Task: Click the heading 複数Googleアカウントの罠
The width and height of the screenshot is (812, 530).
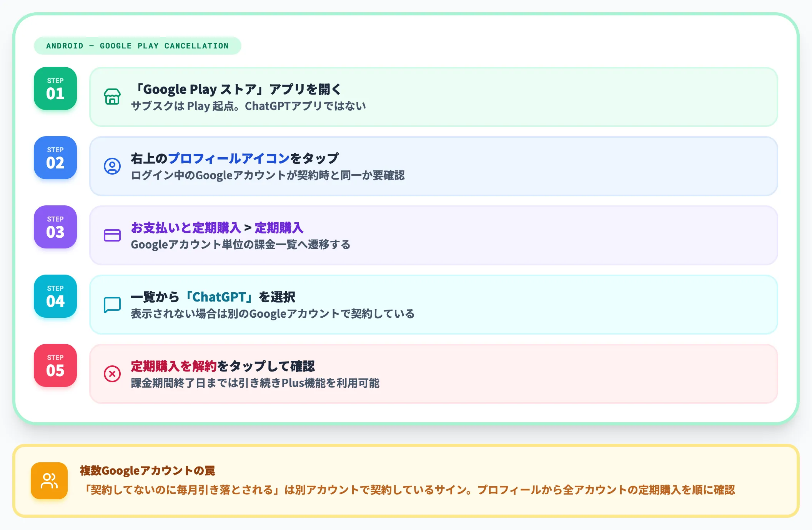Action: [x=148, y=471]
